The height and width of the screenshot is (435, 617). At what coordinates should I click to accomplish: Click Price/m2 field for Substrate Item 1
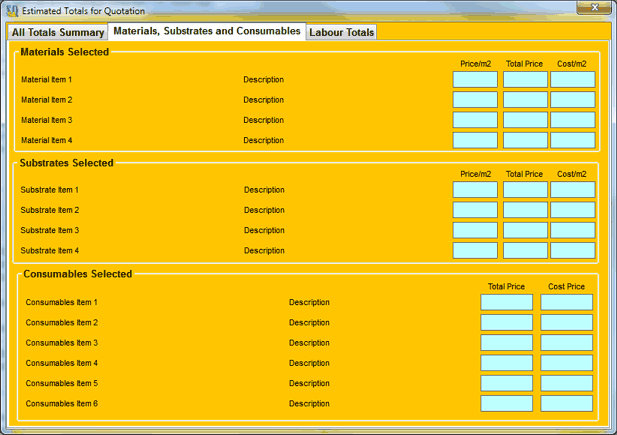tap(475, 190)
